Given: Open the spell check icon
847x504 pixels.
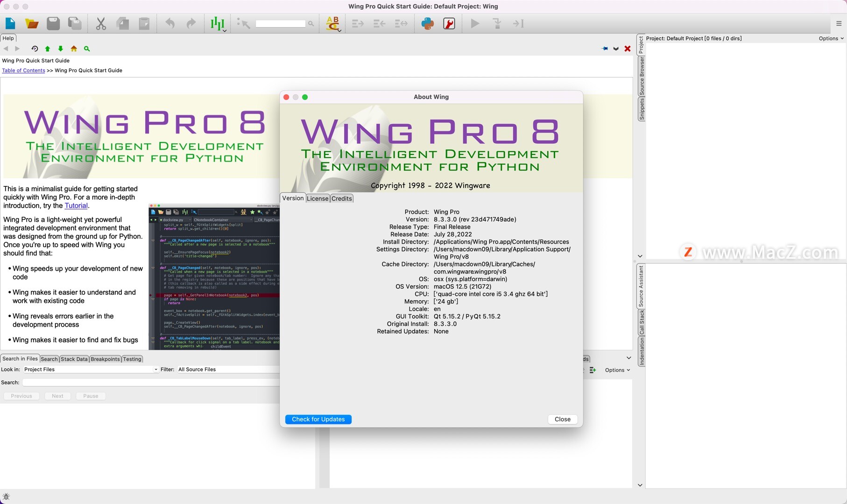Looking at the screenshot, I should pos(332,23).
